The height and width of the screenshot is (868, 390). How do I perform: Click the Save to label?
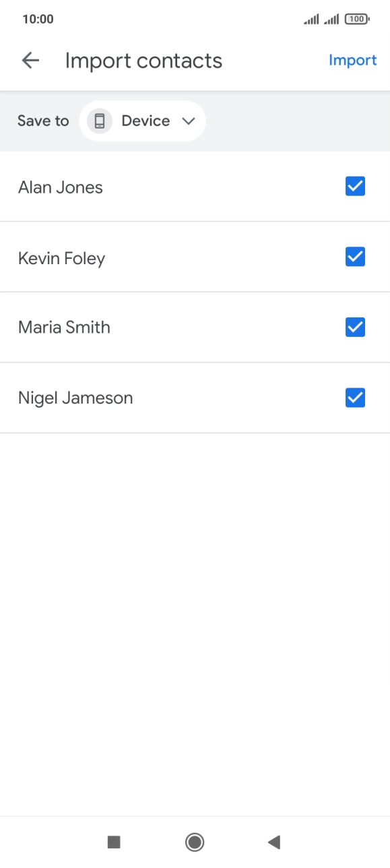tap(42, 121)
